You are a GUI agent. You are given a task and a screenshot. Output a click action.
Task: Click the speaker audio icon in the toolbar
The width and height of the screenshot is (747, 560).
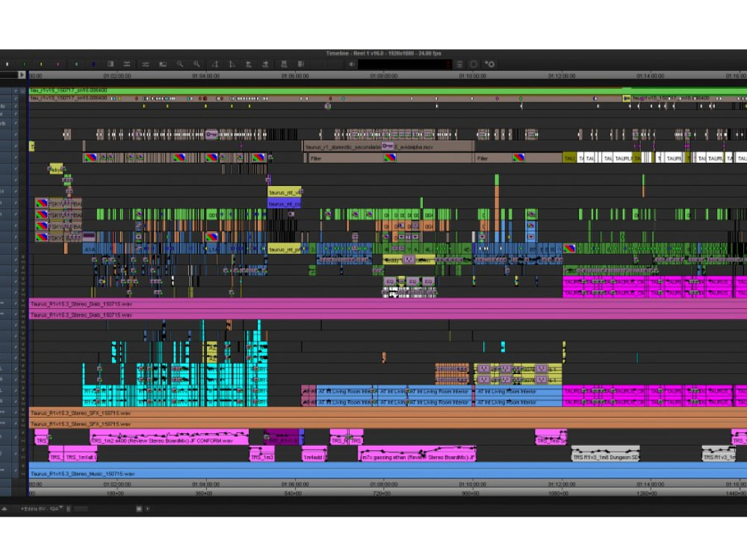click(x=351, y=64)
